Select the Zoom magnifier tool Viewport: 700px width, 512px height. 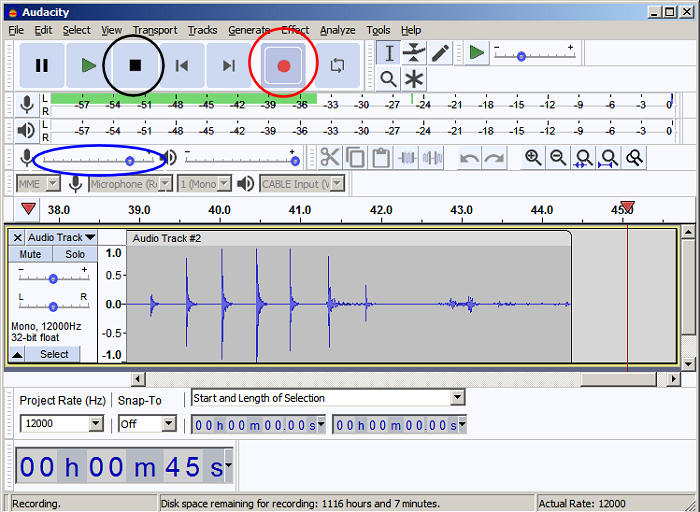coord(388,79)
